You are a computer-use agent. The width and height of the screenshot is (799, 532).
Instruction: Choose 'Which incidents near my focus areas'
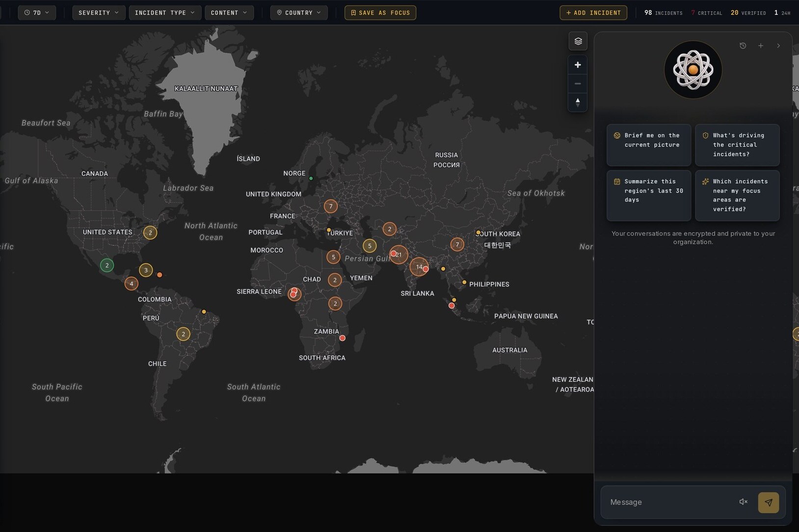737,195
